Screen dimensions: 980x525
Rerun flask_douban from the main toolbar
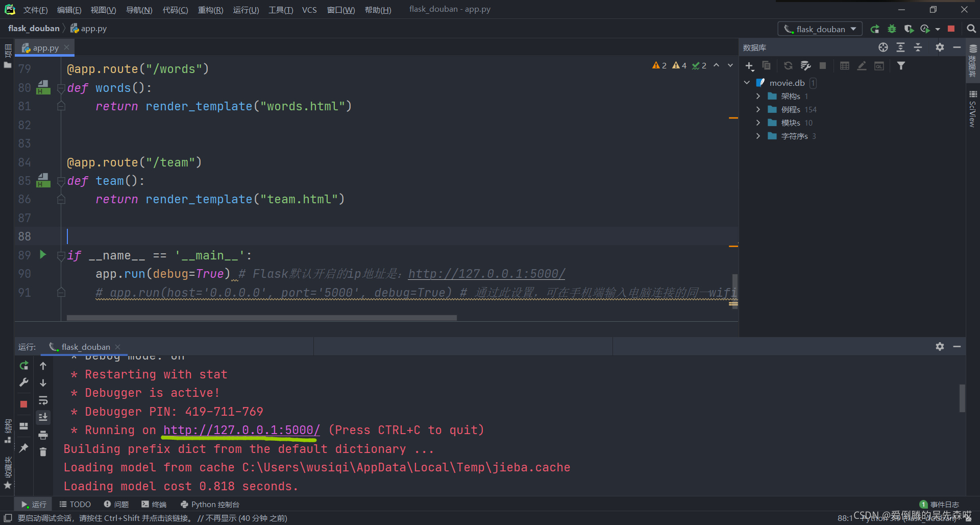(875, 29)
